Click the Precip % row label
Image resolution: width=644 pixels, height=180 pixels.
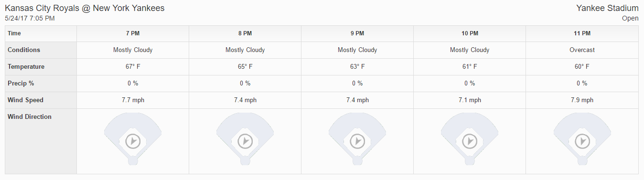21,83
